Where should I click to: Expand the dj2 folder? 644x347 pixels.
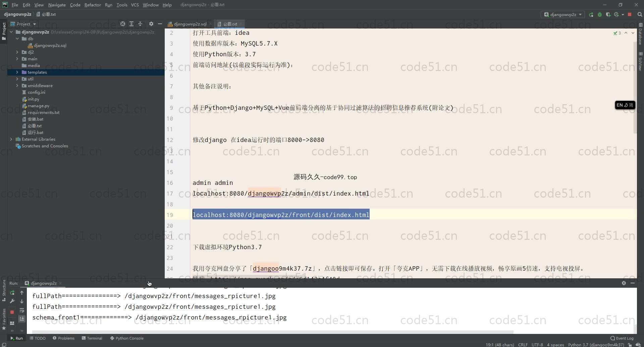17,52
